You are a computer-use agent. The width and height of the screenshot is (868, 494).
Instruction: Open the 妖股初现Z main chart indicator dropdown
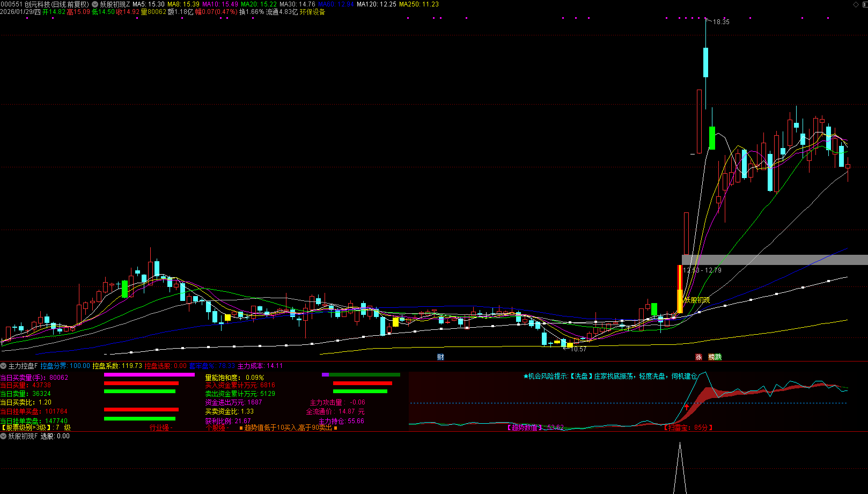click(95, 4)
